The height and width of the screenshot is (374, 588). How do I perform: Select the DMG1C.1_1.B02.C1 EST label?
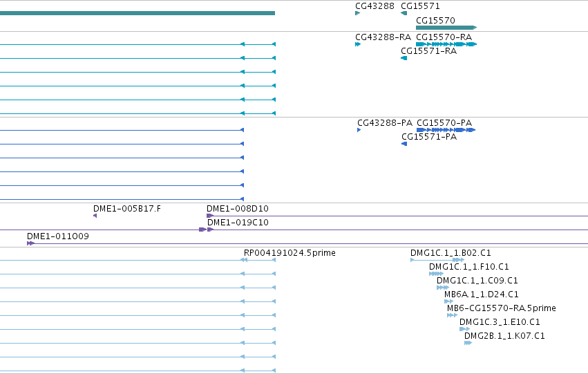point(451,253)
